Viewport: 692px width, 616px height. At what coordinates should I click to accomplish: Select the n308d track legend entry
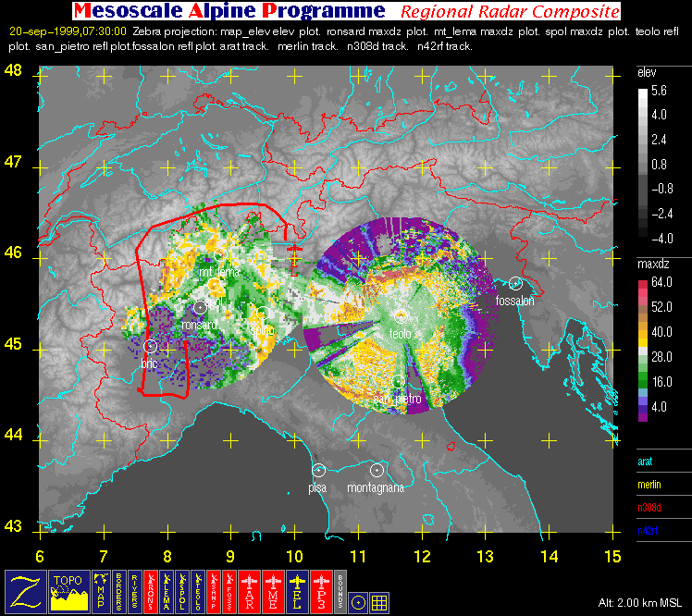(649, 508)
